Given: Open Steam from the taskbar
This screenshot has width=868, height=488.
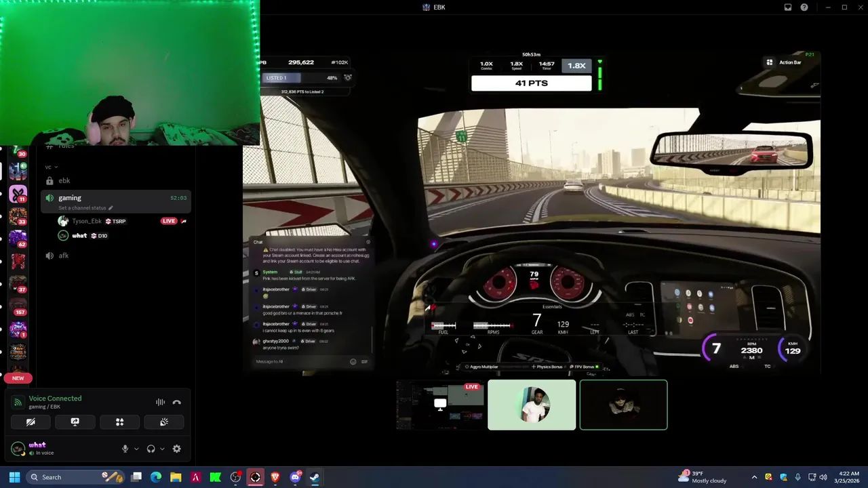Looking at the screenshot, I should [315, 477].
